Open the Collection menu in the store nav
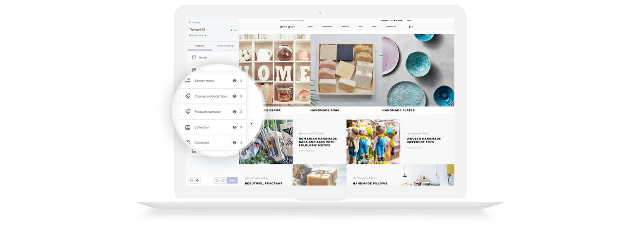 click(327, 27)
